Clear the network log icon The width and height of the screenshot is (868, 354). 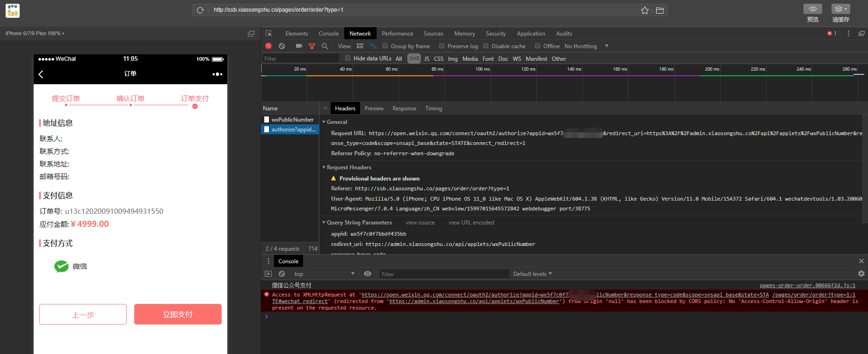pos(282,46)
